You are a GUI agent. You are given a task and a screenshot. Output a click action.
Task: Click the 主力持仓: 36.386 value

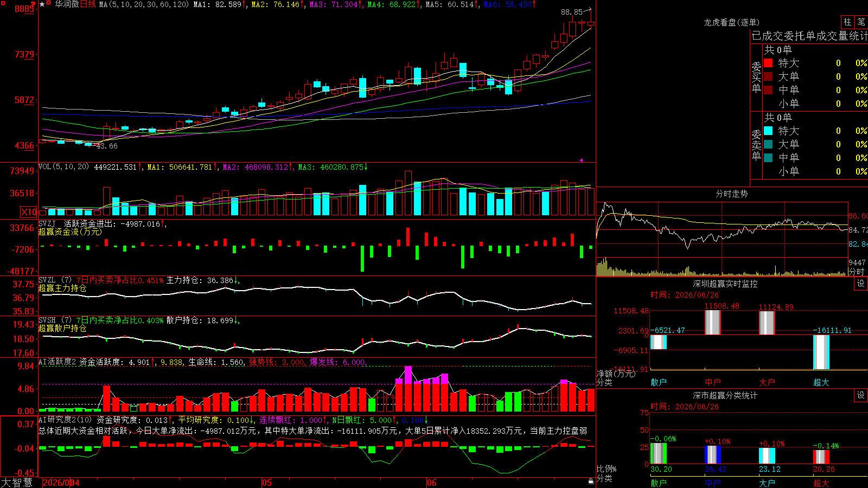201,280
